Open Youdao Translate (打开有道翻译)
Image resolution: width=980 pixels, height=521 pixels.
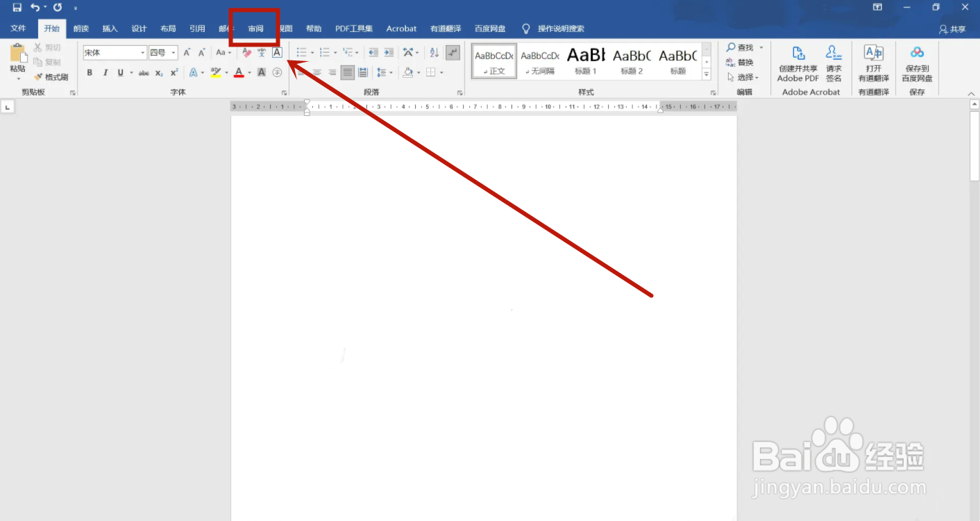tap(873, 64)
